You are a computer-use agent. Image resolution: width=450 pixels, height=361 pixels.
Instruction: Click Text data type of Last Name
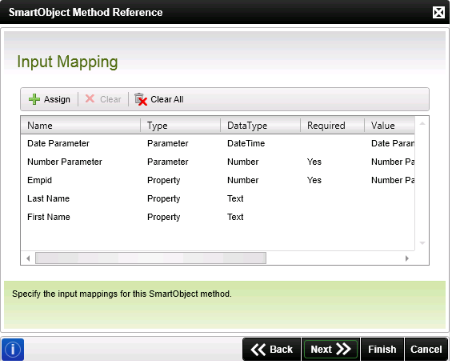pos(235,199)
